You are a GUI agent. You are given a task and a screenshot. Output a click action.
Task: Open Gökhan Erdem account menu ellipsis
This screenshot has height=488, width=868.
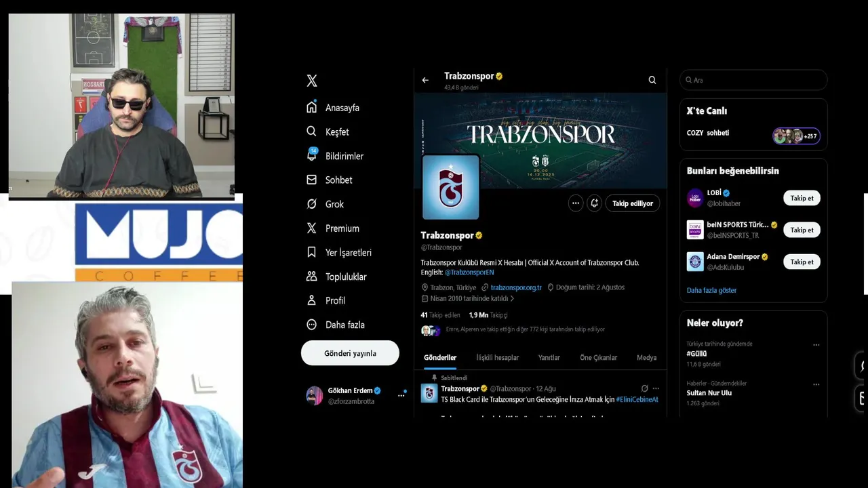(401, 396)
